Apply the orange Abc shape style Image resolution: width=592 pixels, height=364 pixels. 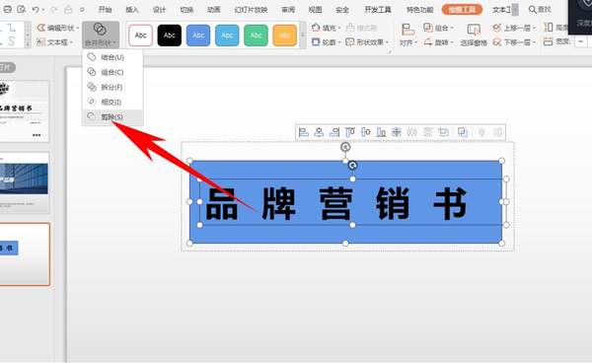click(285, 36)
